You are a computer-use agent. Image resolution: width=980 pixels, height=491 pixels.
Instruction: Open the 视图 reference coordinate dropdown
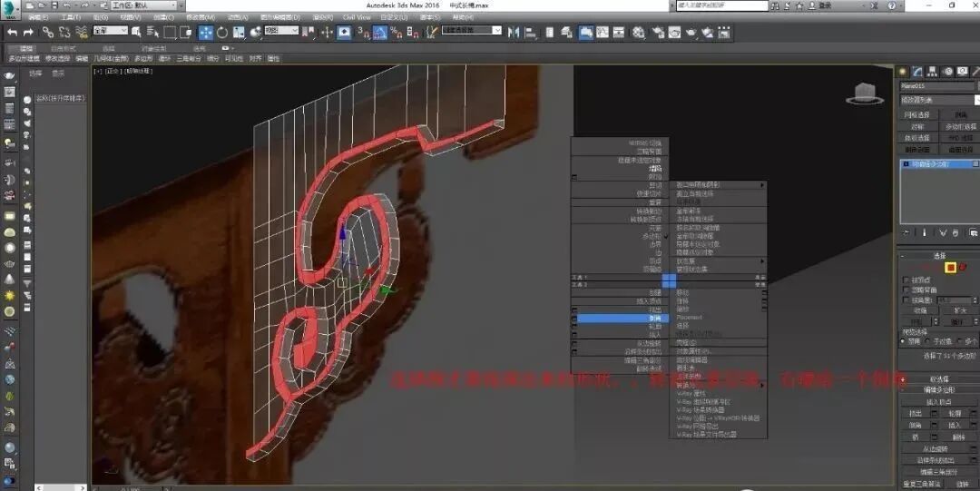click(x=281, y=31)
